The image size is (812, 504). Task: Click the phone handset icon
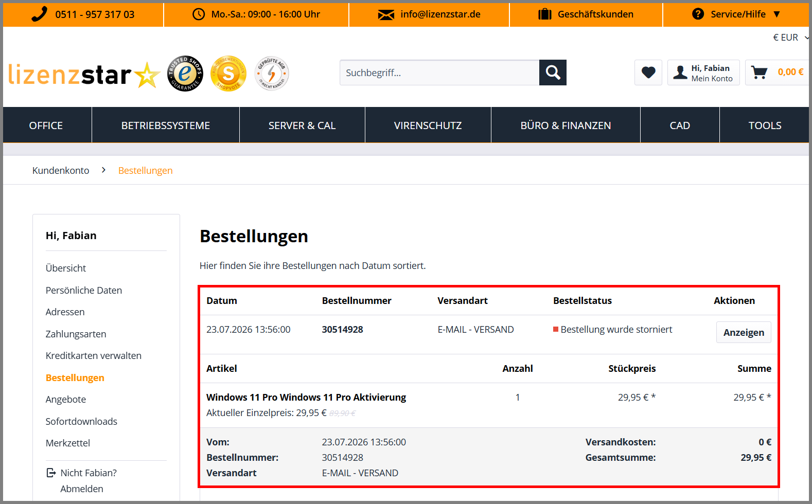tap(39, 14)
